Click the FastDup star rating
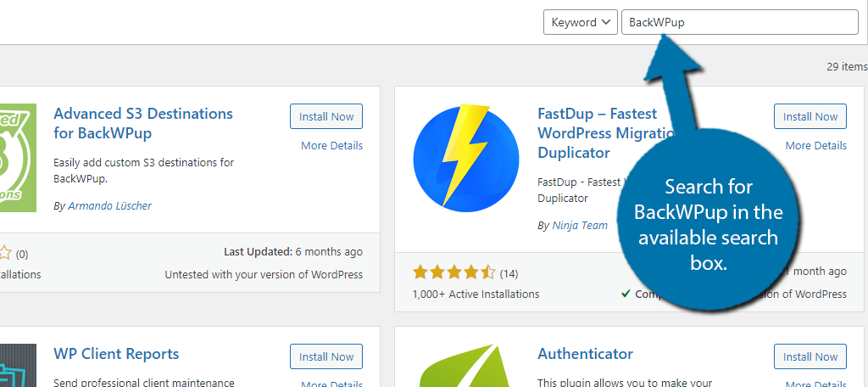The height and width of the screenshot is (387, 868). point(454,272)
